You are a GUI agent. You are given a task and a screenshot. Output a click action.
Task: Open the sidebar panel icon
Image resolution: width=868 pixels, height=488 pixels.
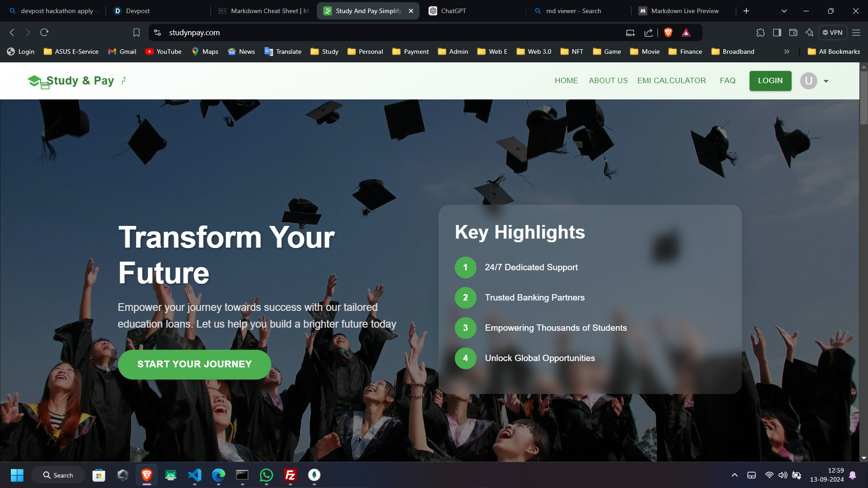pos(777,33)
